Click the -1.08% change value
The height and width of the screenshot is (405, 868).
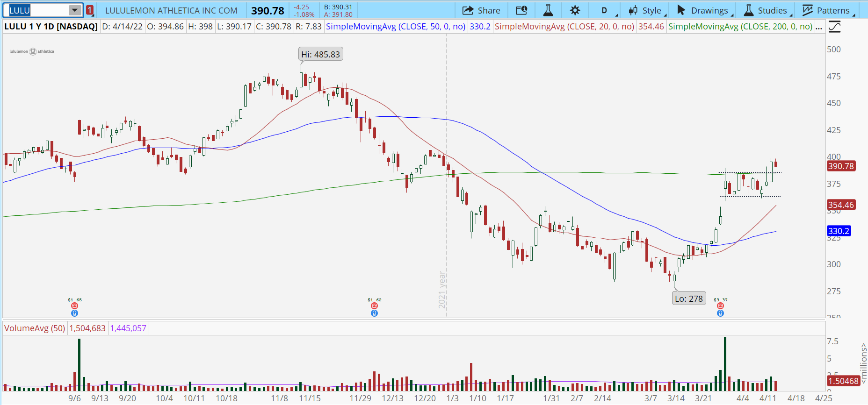click(x=304, y=14)
